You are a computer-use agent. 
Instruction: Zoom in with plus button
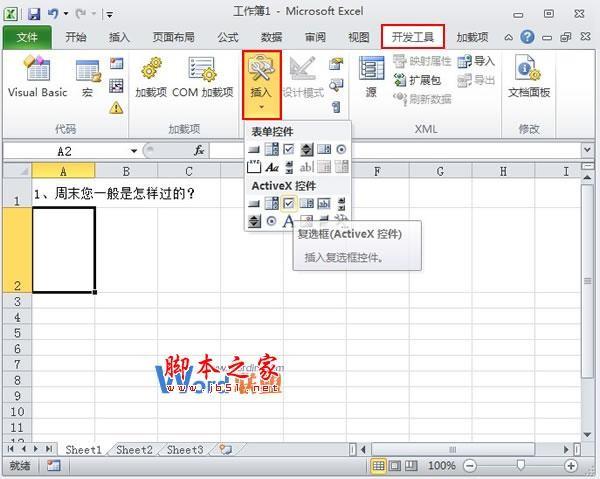(571, 466)
